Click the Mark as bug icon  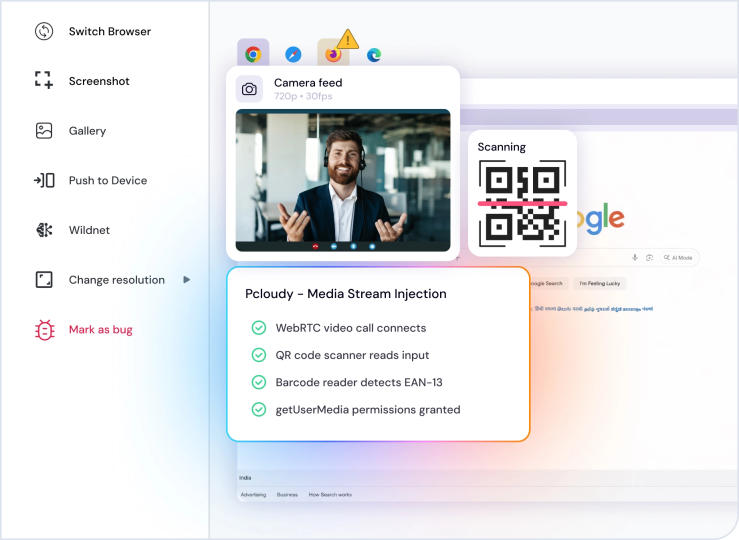pyautogui.click(x=44, y=330)
